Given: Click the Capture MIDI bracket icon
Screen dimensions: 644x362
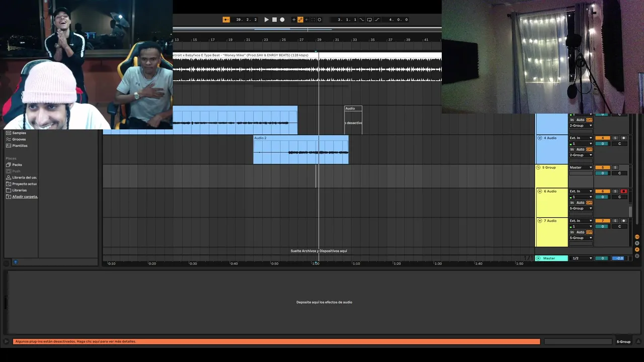Looking at the screenshot, I should point(313,20).
